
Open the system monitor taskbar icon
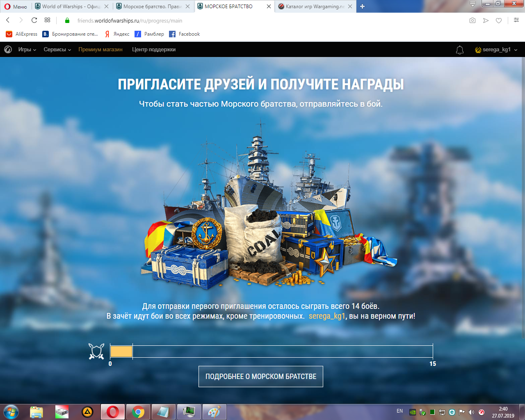189,412
